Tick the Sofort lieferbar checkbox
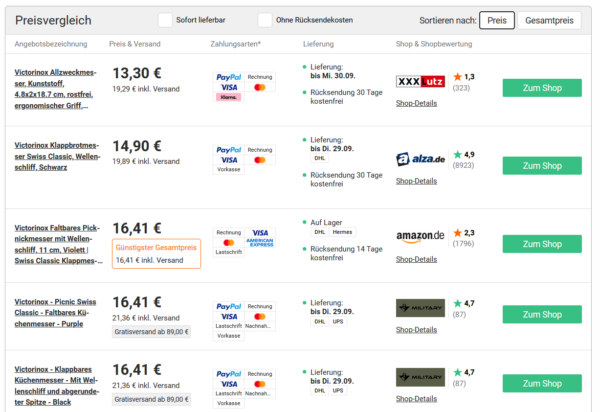600x412 pixels. (165, 20)
